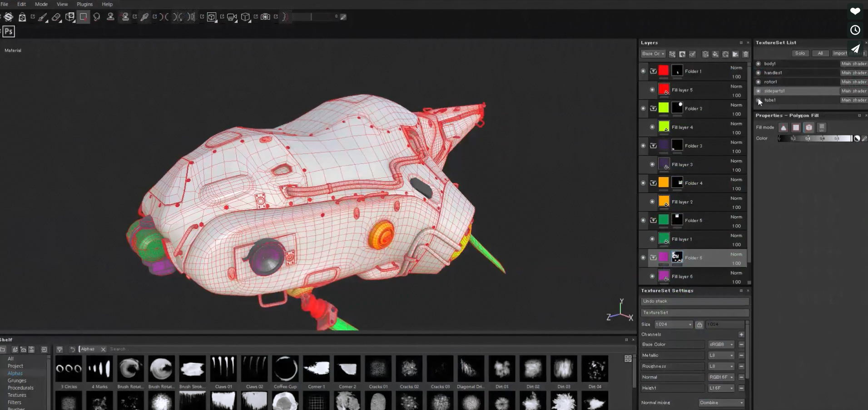The height and width of the screenshot is (410, 868).
Task: Switch to the Grunges shelf tab
Action: (17, 380)
